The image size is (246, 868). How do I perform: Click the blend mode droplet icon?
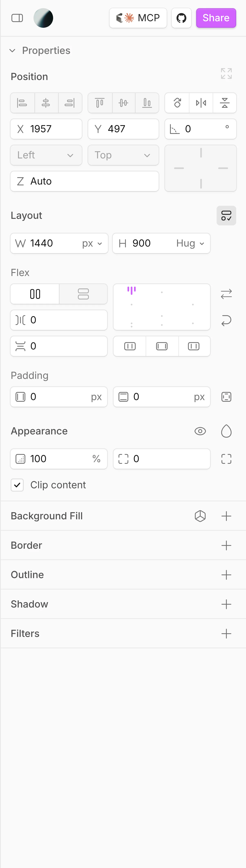[226, 431]
